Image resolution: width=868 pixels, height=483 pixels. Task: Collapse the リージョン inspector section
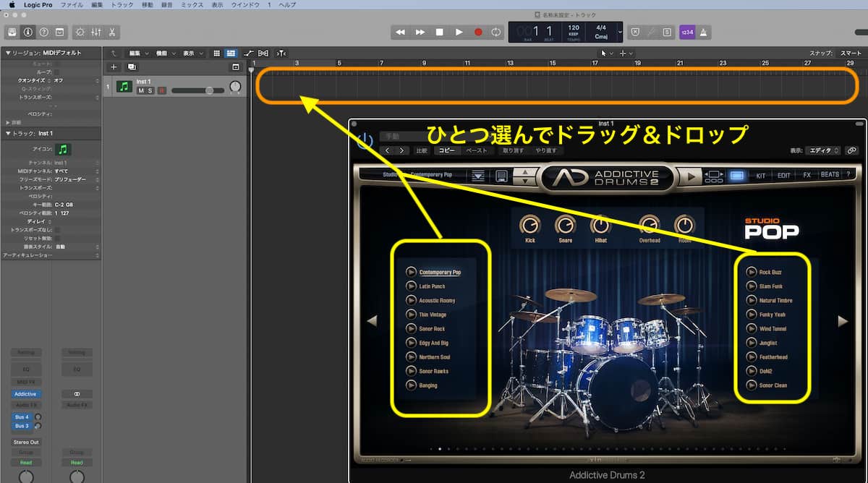(x=7, y=53)
